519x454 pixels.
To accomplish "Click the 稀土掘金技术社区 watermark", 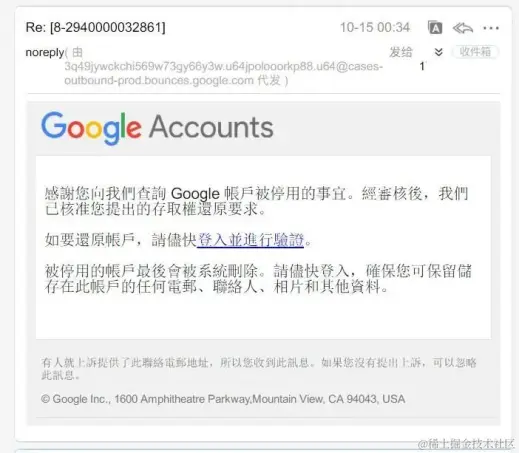I will click(x=466, y=444).
